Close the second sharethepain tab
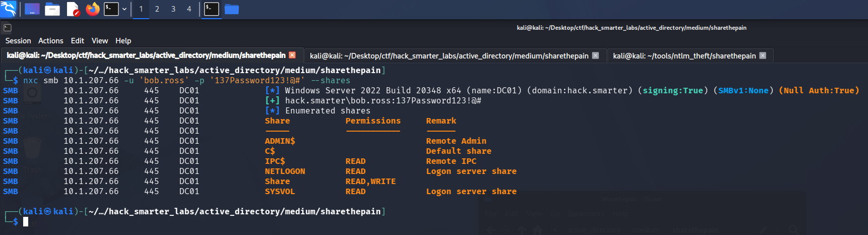Screen dimensions: 868x235 click(x=595, y=55)
